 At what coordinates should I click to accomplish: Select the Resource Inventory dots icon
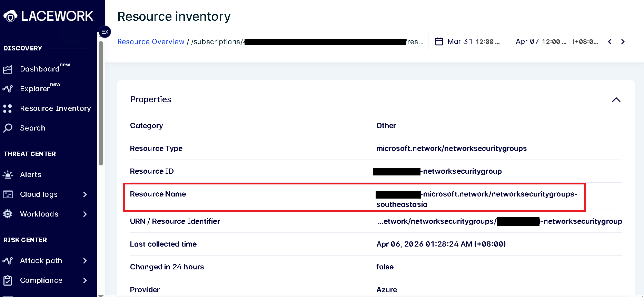tap(8, 108)
